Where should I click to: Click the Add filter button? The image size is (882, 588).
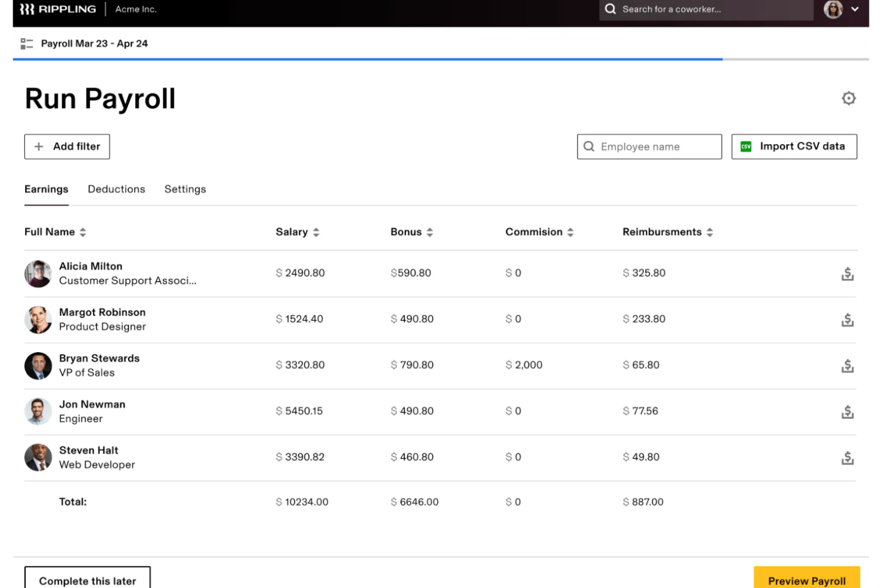pyautogui.click(x=67, y=147)
